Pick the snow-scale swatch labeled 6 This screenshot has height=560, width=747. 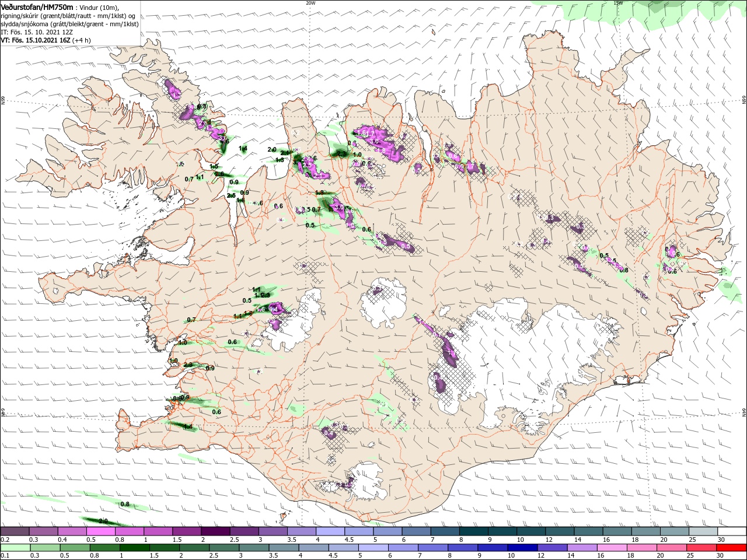(416, 531)
